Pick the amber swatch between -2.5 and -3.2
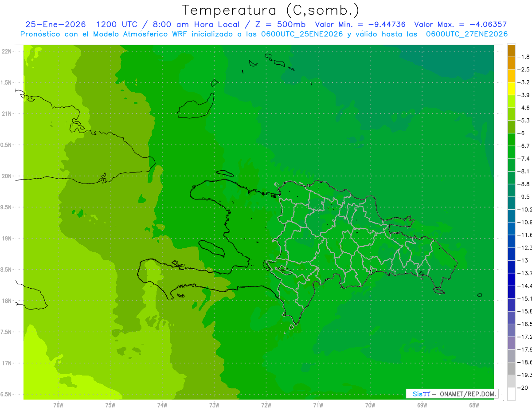Viewport: 532px width, 411px height. click(x=511, y=76)
